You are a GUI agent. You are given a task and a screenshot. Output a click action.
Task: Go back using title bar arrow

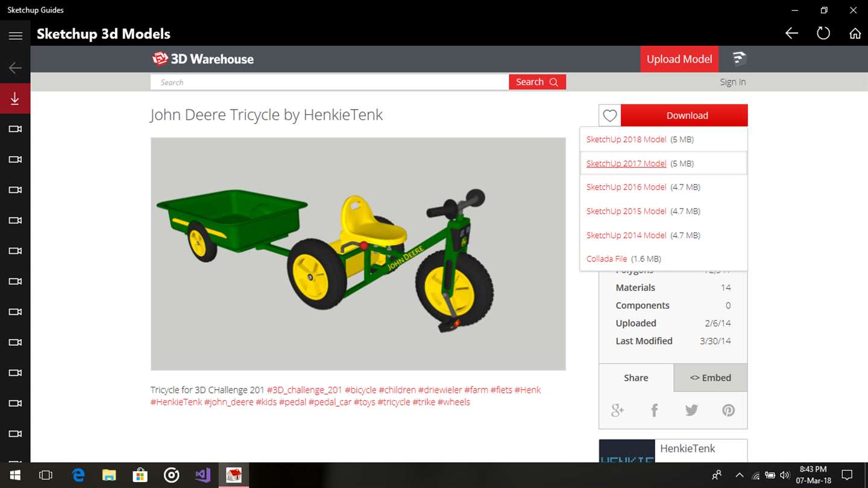[791, 34]
